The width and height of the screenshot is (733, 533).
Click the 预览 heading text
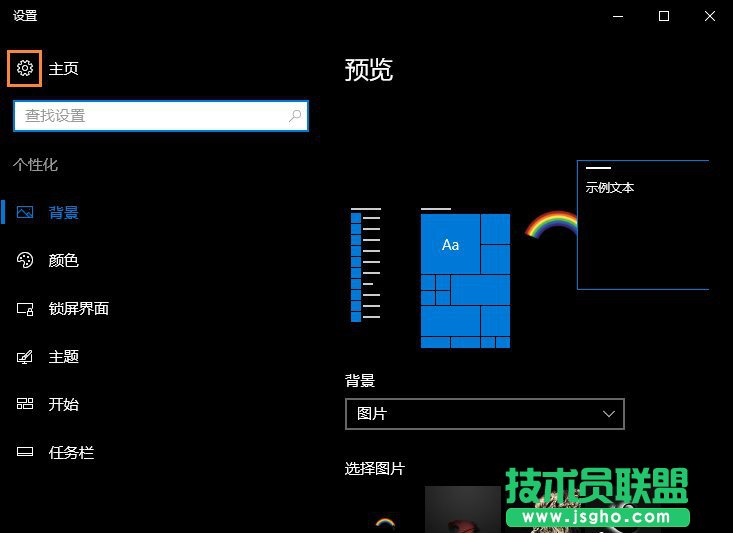point(369,70)
